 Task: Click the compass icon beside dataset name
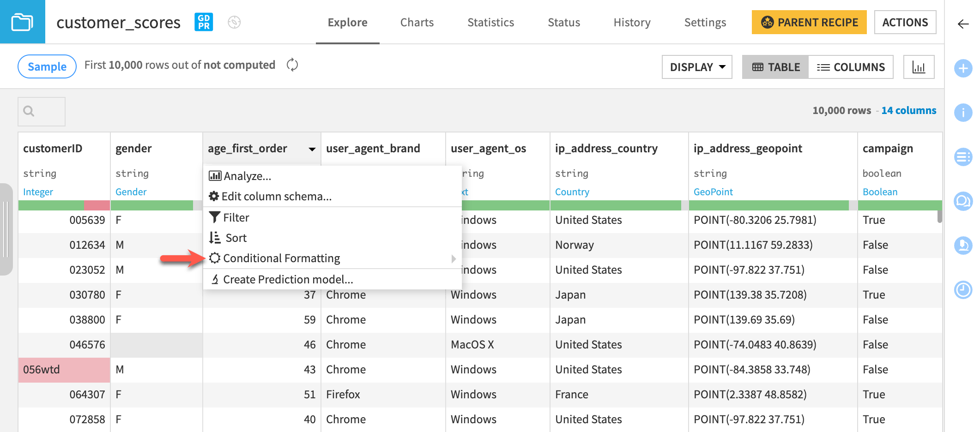tap(234, 22)
